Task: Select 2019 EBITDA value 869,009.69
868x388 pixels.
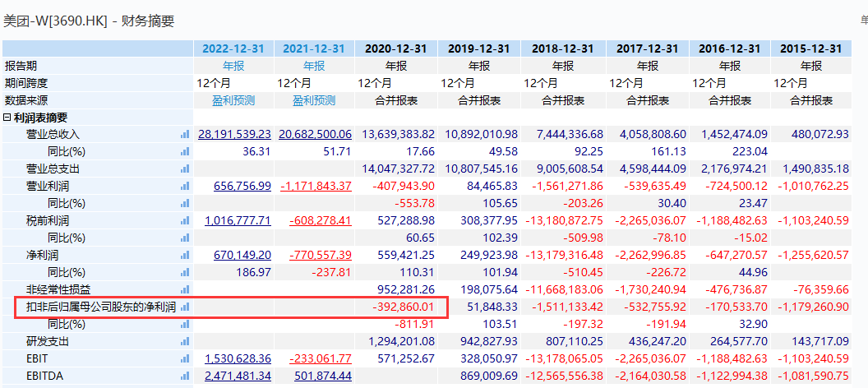Action: (x=489, y=376)
